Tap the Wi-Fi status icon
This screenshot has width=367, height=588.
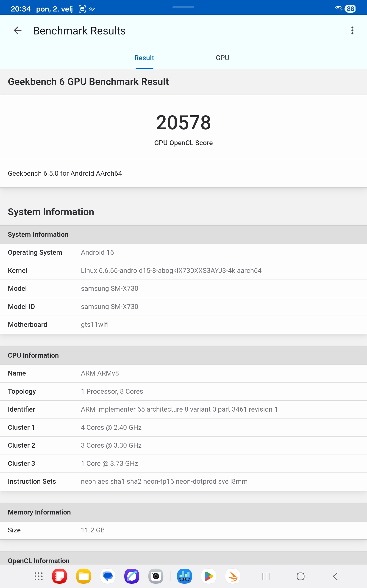point(338,9)
